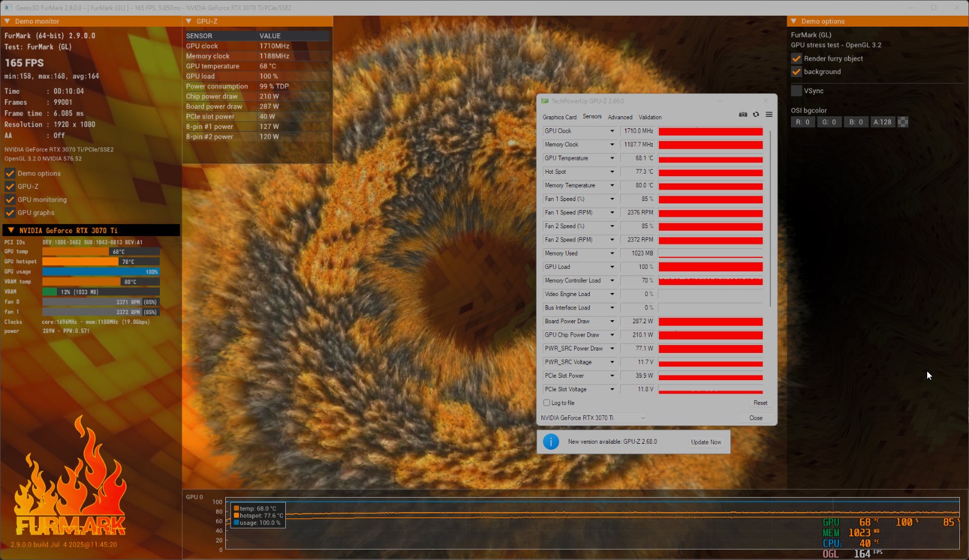Click the GPU-Z app icon in title bar
Screen dimensions: 969x560
point(544,101)
